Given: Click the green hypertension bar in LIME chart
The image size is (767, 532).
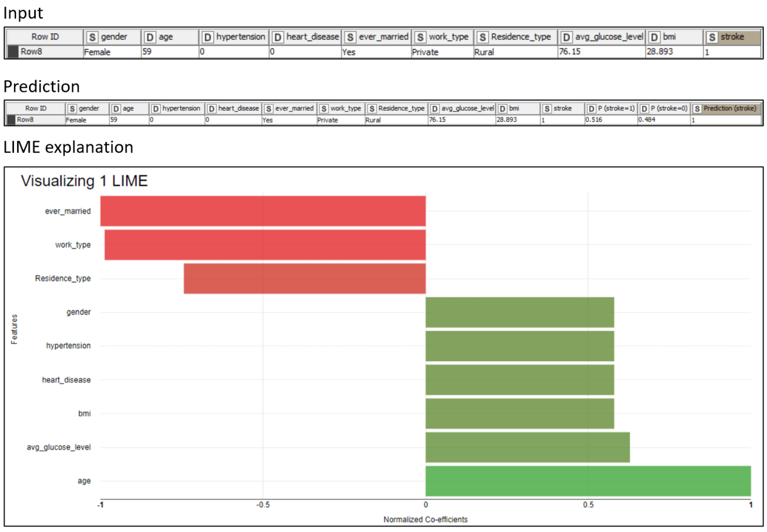Looking at the screenshot, I should pyautogui.click(x=520, y=346).
